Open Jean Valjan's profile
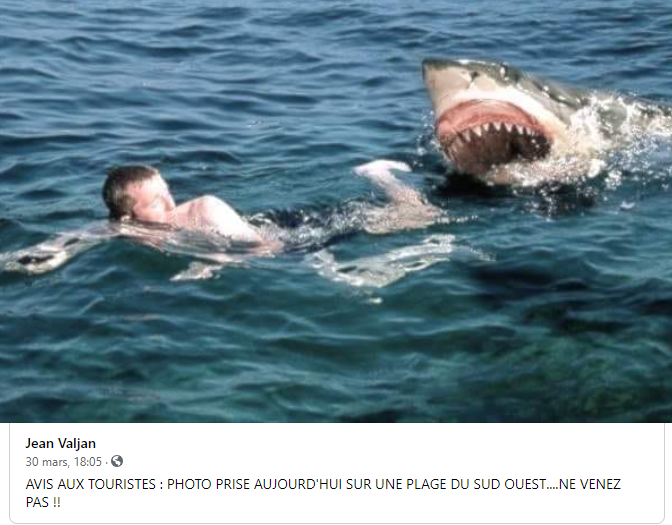The height and width of the screenshot is (525, 672). (60, 443)
